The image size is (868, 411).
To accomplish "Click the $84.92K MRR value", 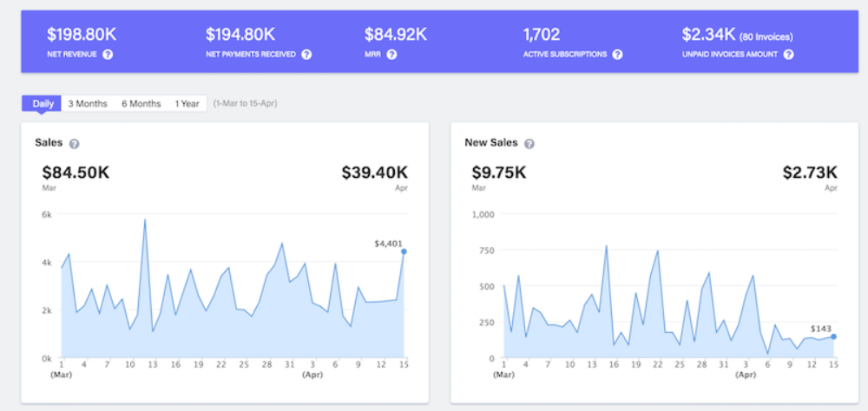I will pos(396,35).
